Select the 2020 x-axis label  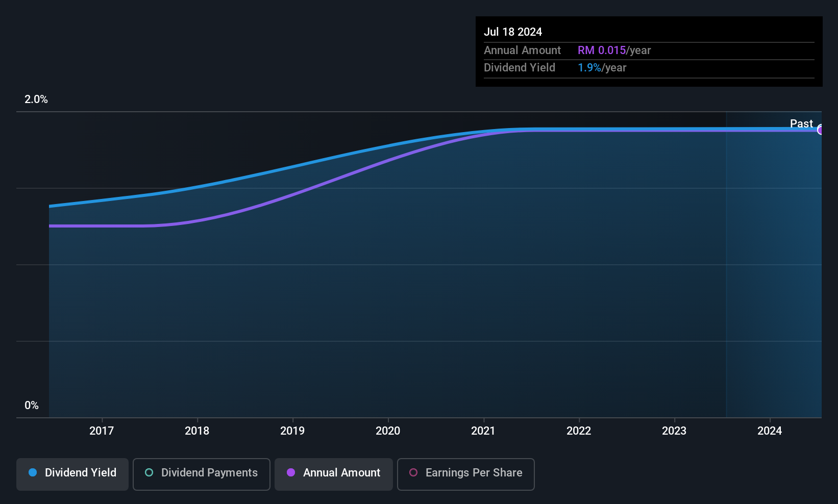coord(388,431)
